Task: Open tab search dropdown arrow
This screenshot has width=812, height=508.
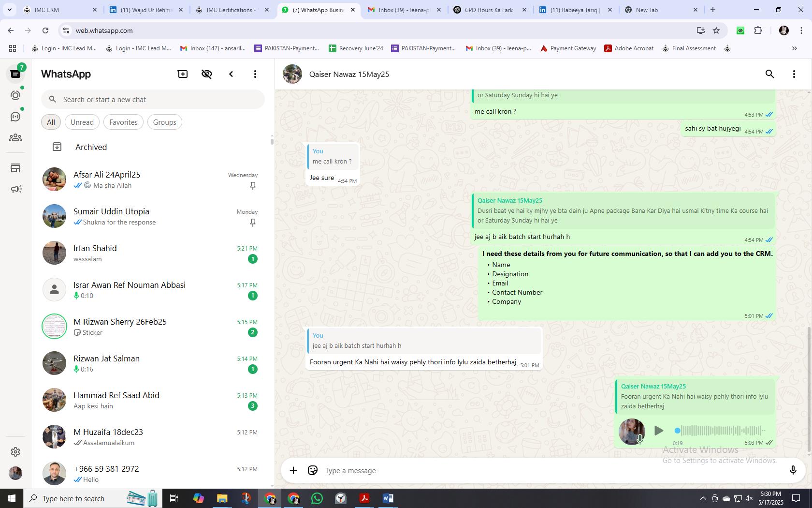Action: pos(9,10)
